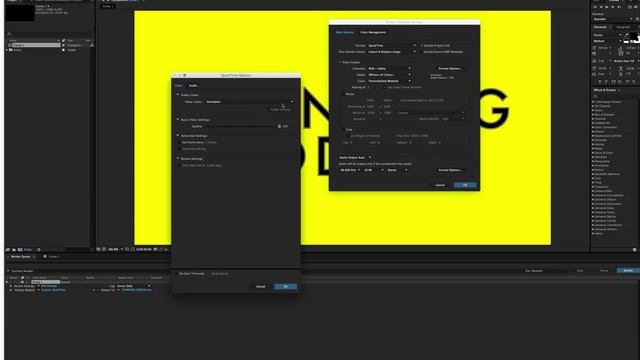640x360 pixels.
Task: Open viewer magnification ratio dropdown
Action: click(x=116, y=249)
